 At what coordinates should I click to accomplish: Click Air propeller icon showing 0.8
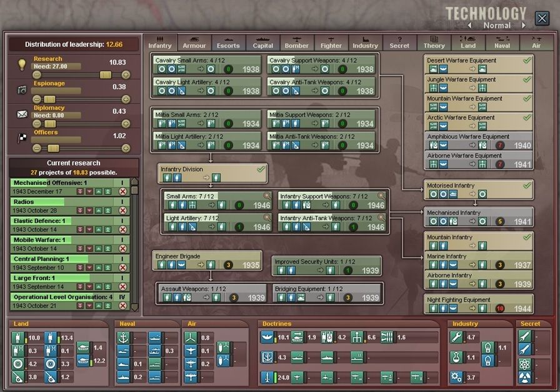191,338
